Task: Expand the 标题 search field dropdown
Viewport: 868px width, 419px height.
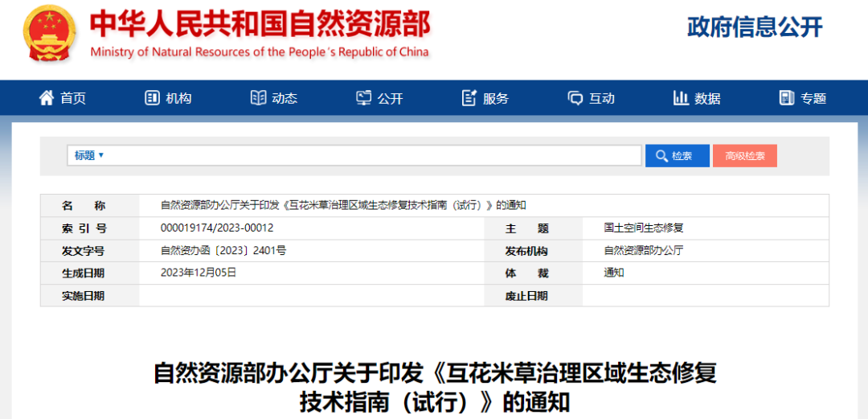Action: [89, 156]
